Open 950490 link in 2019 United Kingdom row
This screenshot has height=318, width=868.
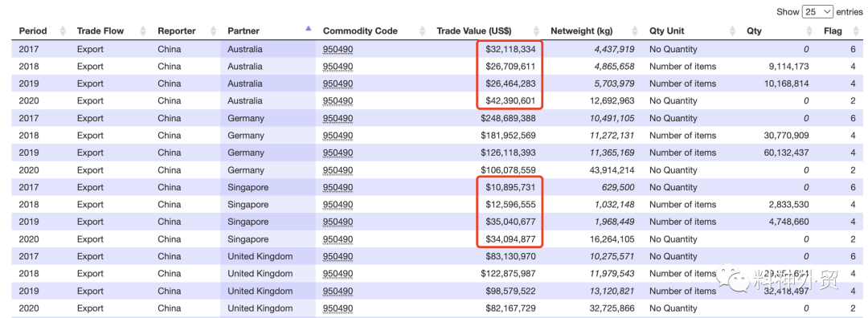[x=338, y=291]
